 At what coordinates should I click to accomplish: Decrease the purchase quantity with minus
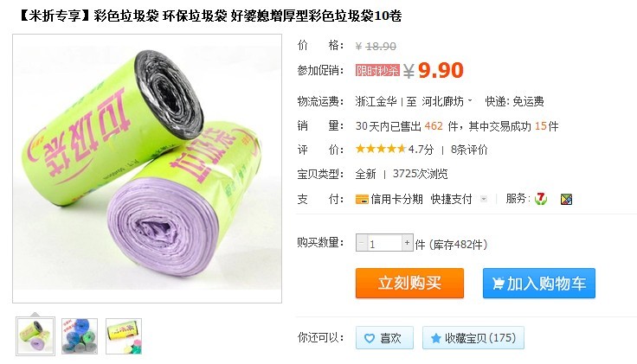[361, 243]
